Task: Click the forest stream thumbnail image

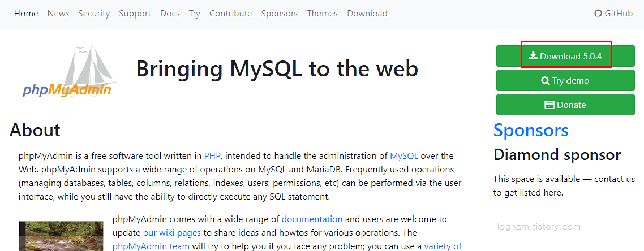Action: (61, 236)
